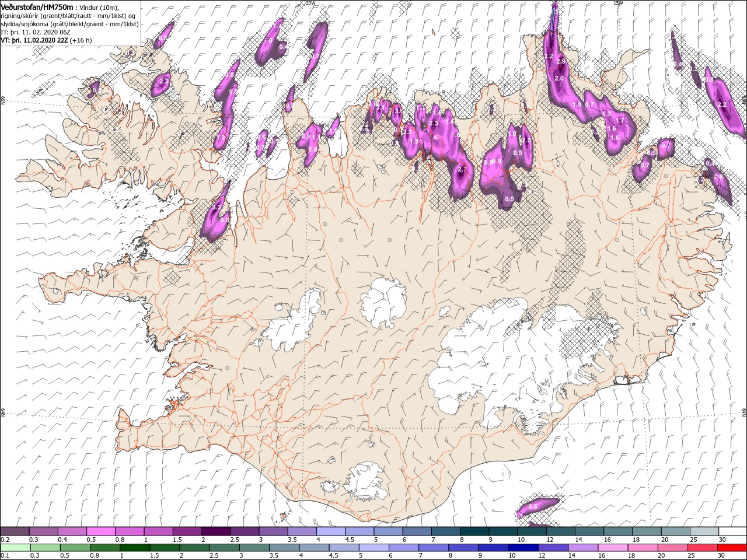This screenshot has height=560, width=747.
Task: Click the 0.2 label in the upper legend row
Action: point(5,540)
